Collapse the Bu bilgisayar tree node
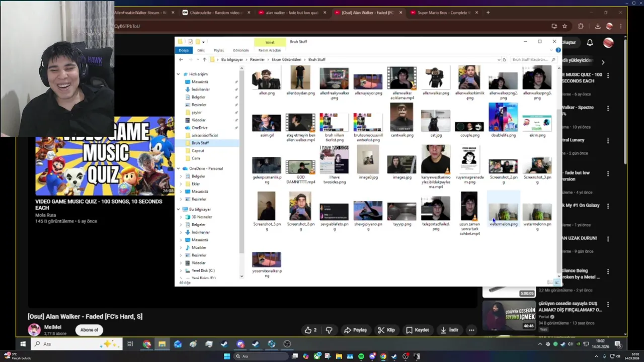Image resolution: width=644 pixels, height=362 pixels. pyautogui.click(x=178, y=209)
